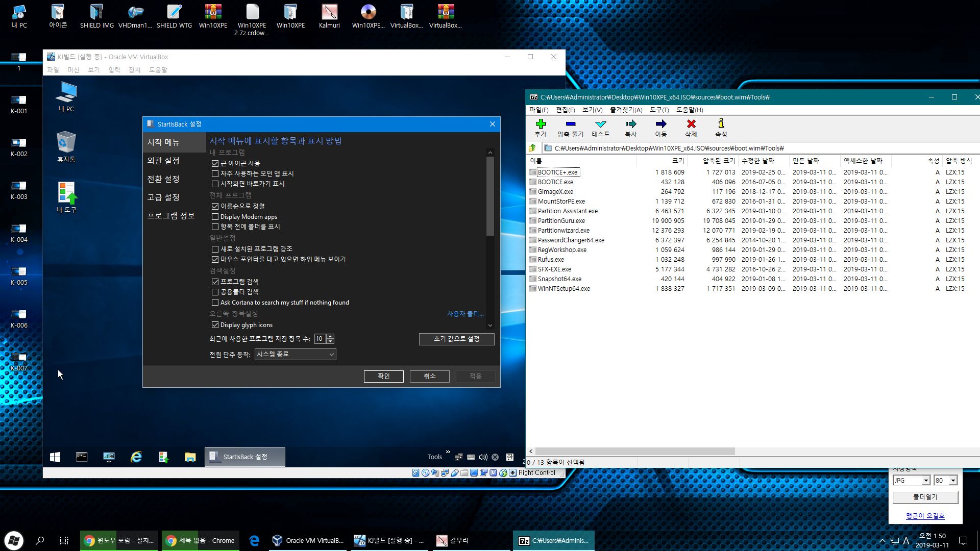Enable Display Modern apps checkbox
The image size is (980, 551).
point(215,217)
